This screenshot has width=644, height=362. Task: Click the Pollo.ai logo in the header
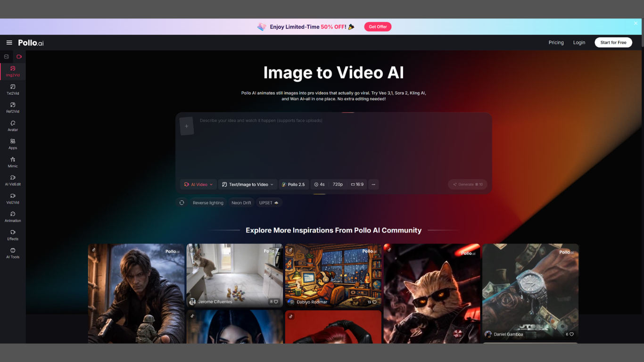tap(31, 42)
